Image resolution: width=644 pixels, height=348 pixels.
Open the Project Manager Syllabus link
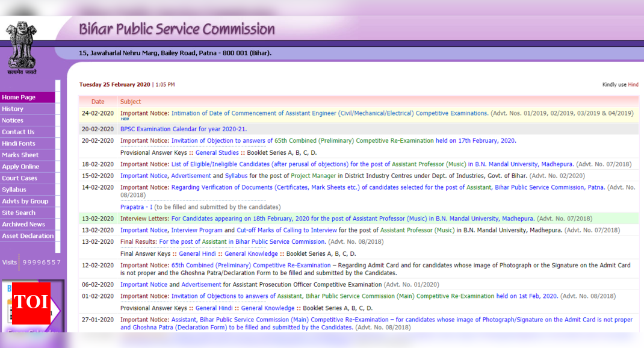[x=236, y=176]
